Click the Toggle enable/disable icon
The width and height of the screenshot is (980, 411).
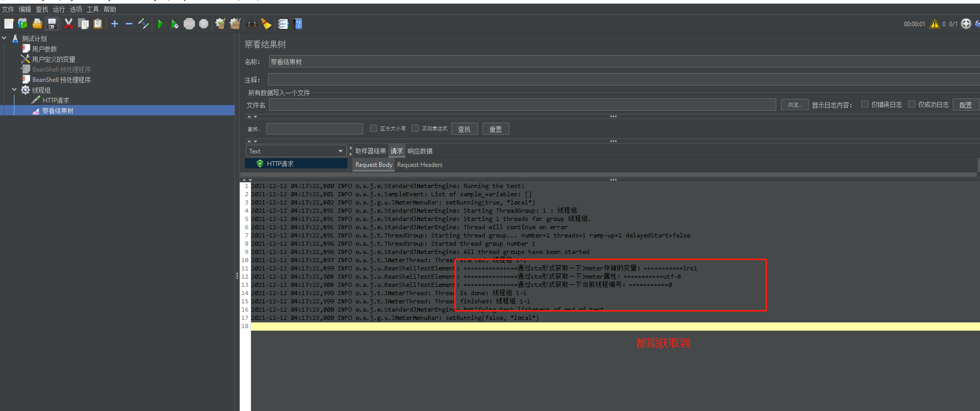(144, 24)
